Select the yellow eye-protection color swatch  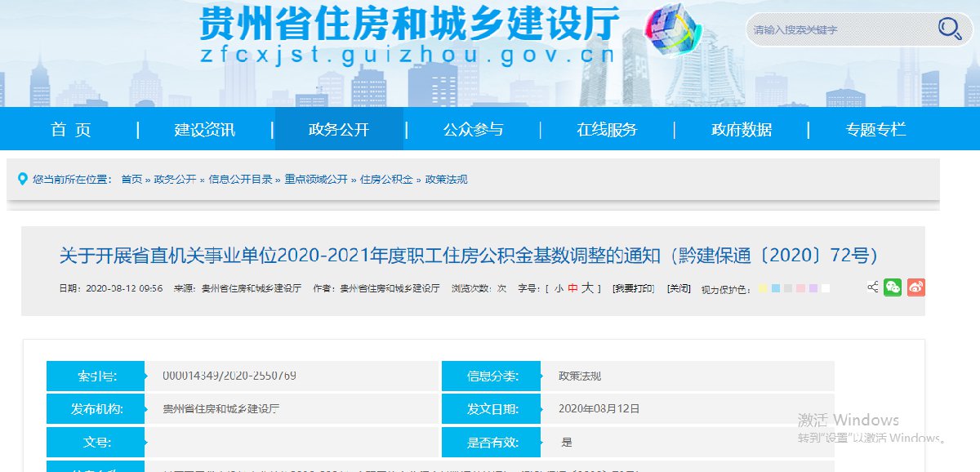762,289
